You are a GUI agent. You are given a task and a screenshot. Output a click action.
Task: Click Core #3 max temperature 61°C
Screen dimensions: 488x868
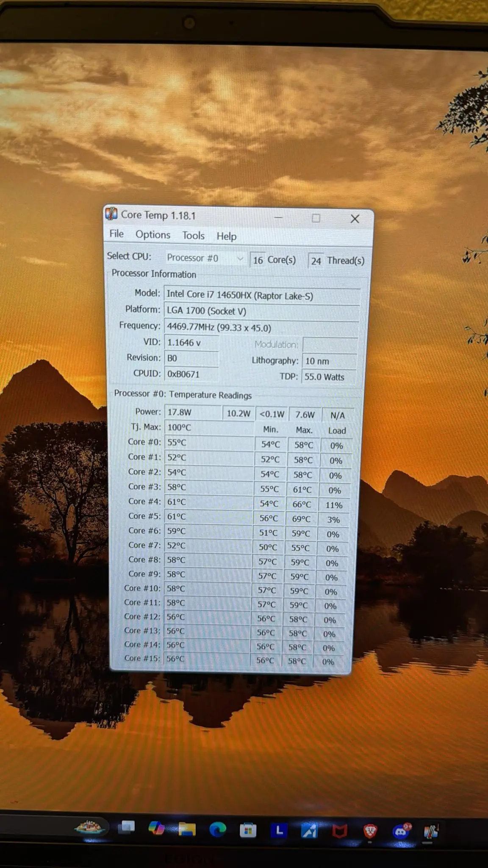pos(302,490)
